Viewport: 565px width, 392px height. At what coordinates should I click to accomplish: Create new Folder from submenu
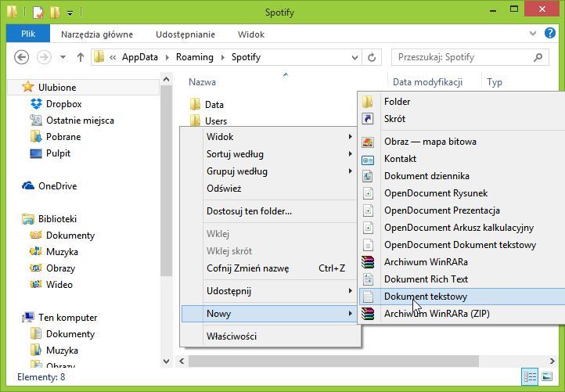tap(462, 102)
